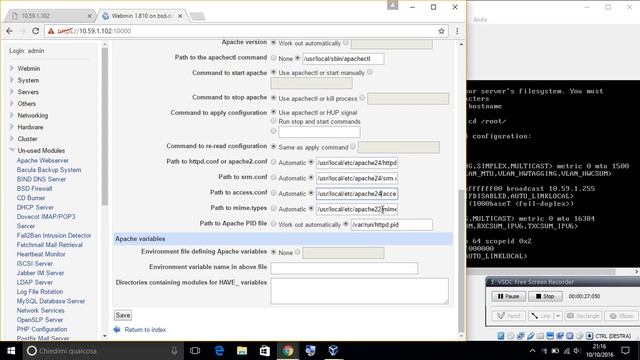Viewport: 640px width, 360px height.
Task: Open File Explorer from the taskbar
Action: tap(242, 351)
